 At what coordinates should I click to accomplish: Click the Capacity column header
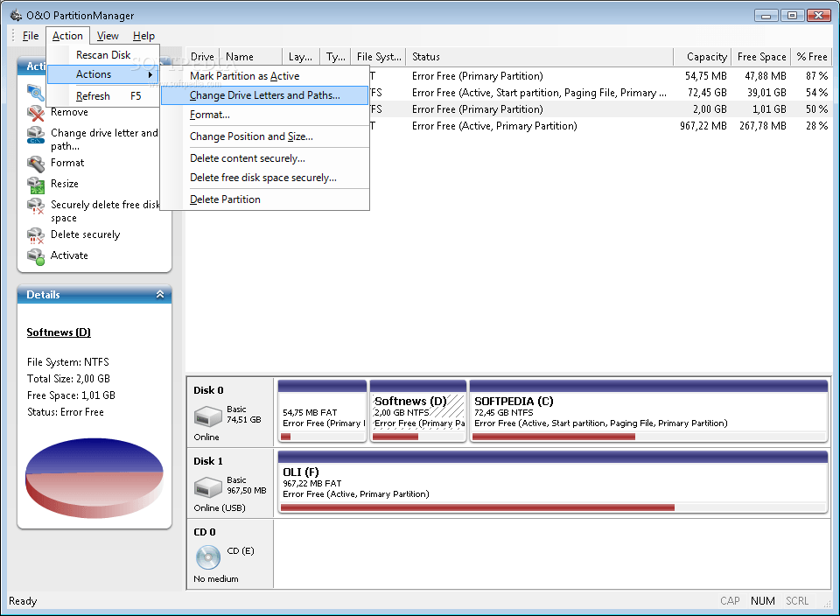tap(706, 57)
